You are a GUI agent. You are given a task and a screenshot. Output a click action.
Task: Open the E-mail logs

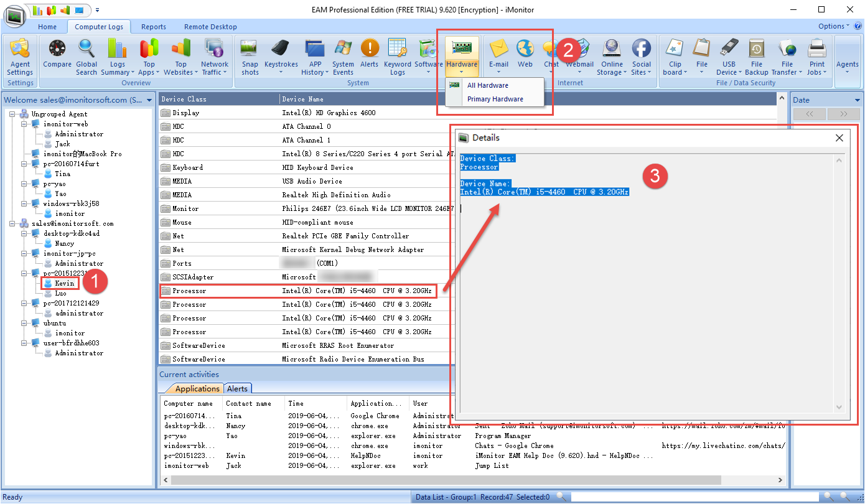[x=498, y=56]
